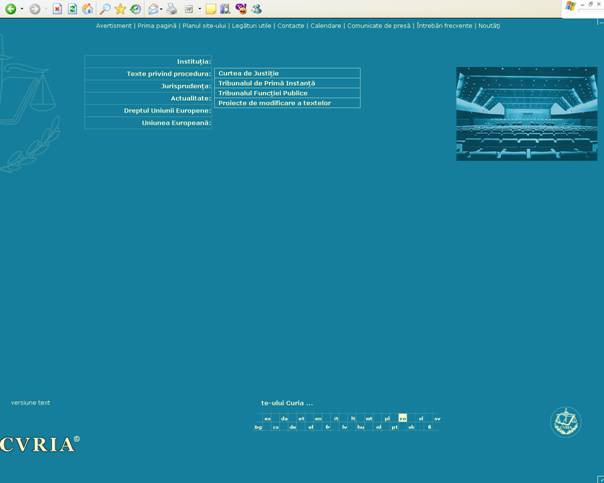Open the Prima pagină link
The image size is (604, 483).
[x=157, y=26]
